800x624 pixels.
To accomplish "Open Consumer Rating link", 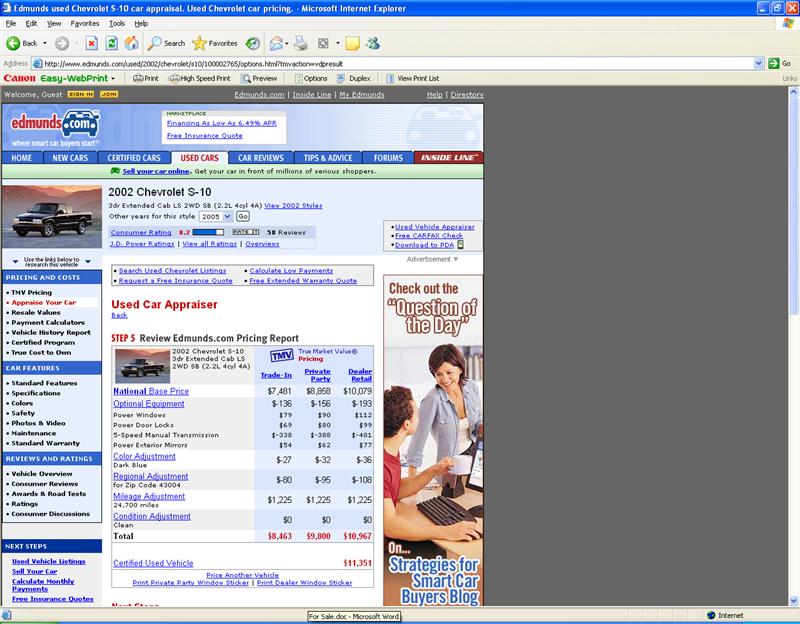I will pyautogui.click(x=141, y=233).
